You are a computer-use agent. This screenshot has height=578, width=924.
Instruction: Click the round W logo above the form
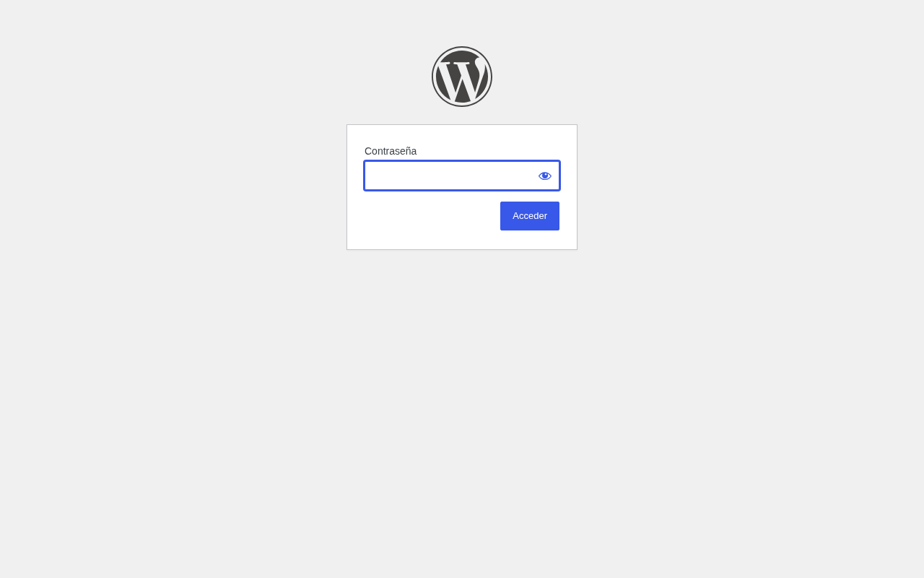(462, 77)
